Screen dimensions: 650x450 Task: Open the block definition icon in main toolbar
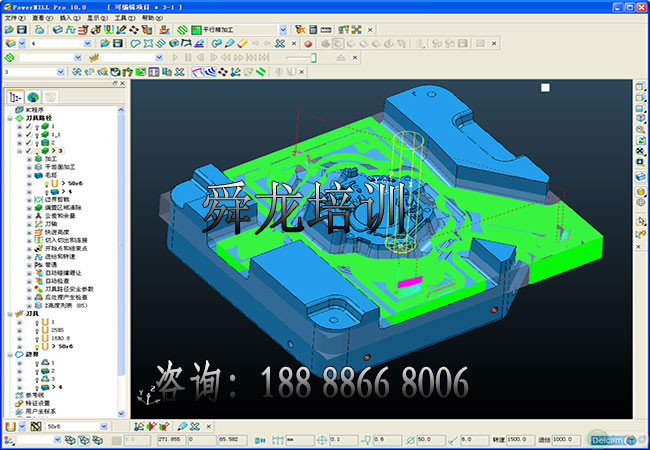(58, 30)
